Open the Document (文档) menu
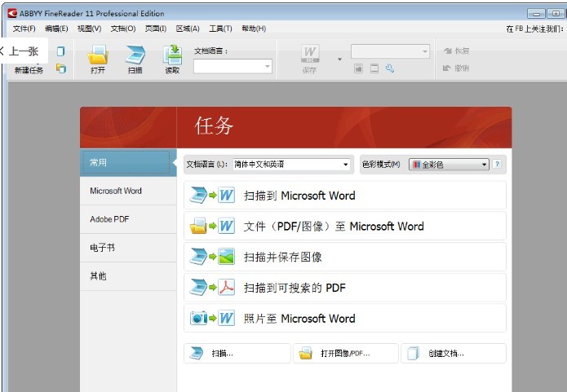This screenshot has height=392, width=567. 123,29
